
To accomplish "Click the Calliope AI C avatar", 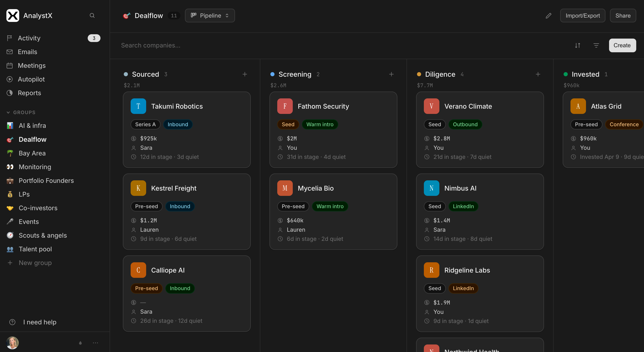I will click(138, 270).
